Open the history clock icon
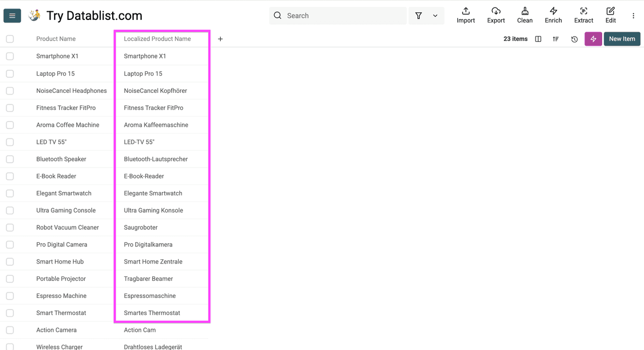The height and width of the screenshot is (350, 644). (x=574, y=39)
